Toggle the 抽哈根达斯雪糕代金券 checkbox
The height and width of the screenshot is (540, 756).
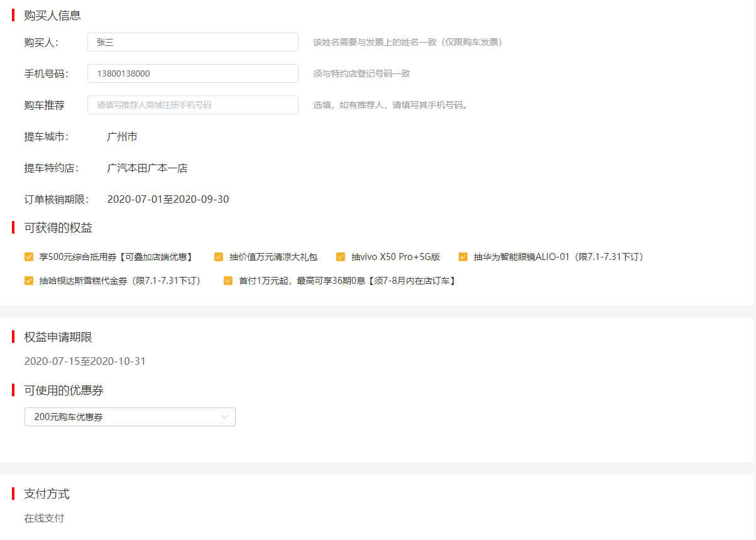[x=29, y=281]
